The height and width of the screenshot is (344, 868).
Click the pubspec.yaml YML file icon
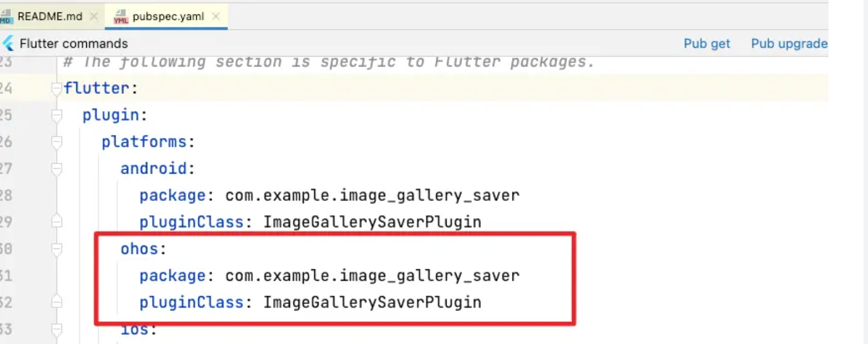[x=120, y=16]
